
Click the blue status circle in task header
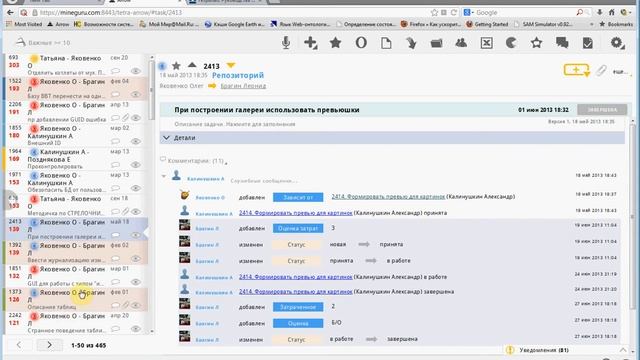pos(162,65)
